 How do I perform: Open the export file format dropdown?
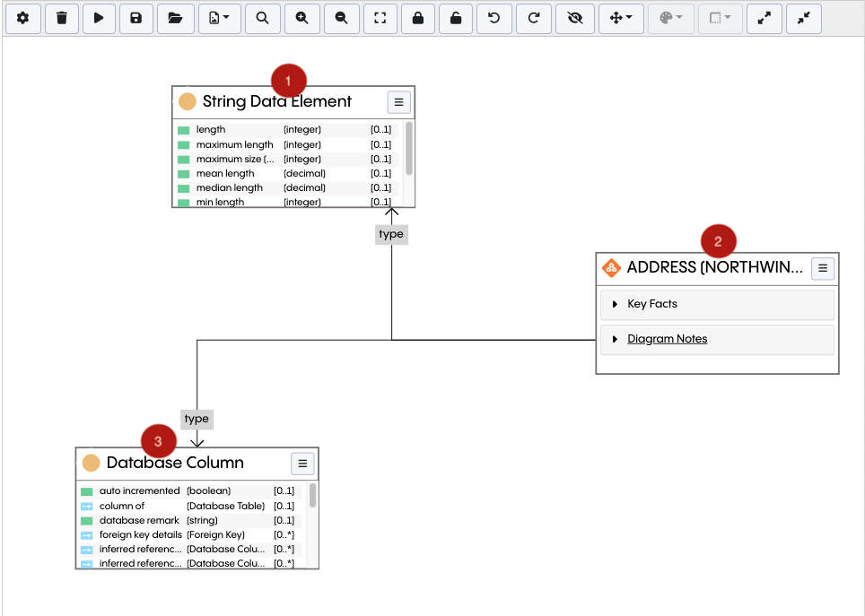[219, 18]
